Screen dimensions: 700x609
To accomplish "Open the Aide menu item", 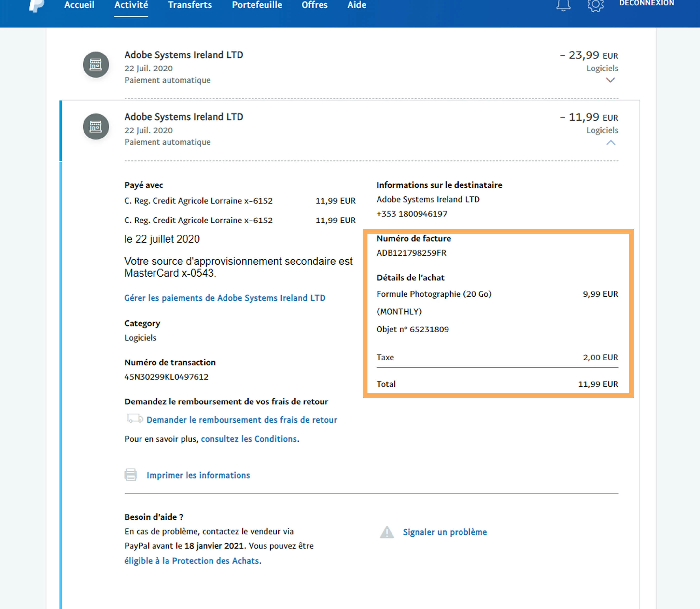I will pyautogui.click(x=357, y=5).
